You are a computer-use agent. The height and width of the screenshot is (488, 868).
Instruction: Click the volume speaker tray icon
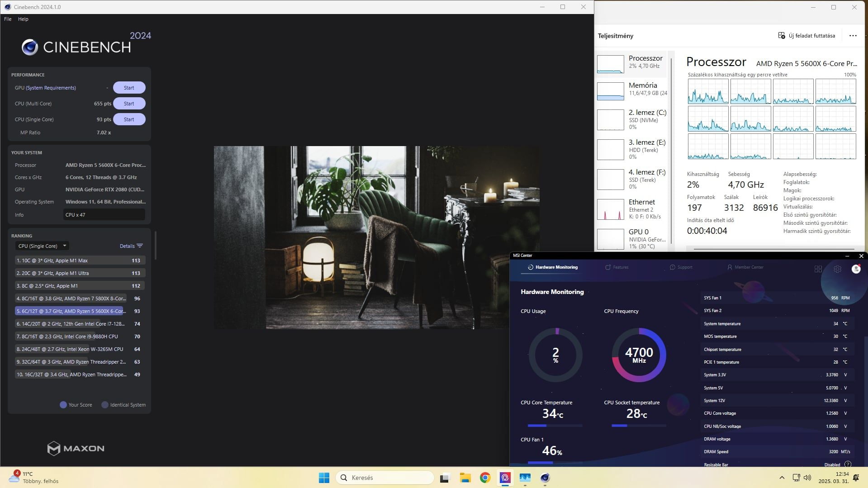[807, 478]
